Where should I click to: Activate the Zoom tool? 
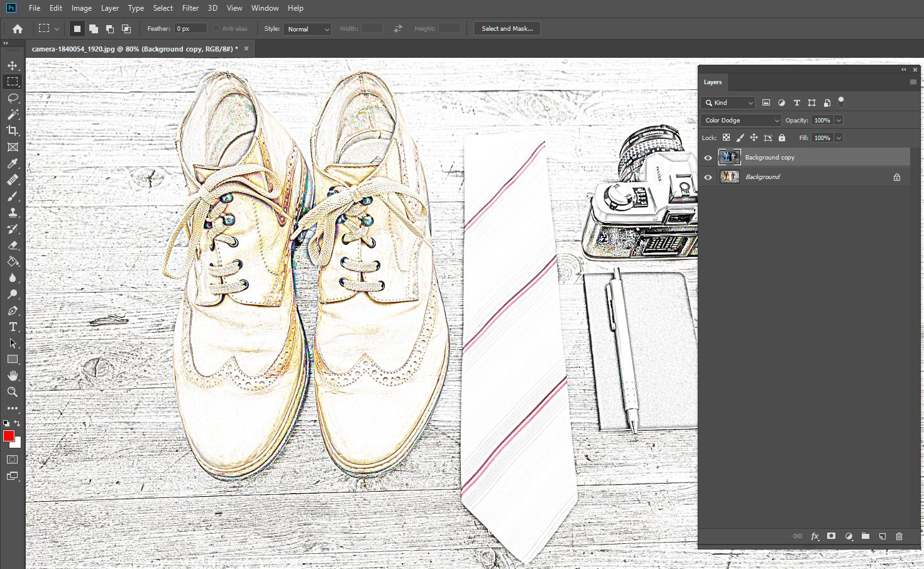tap(13, 392)
